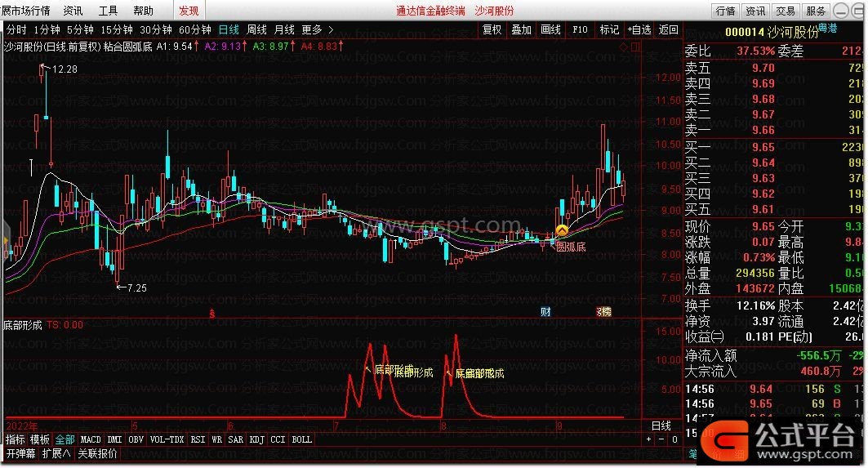Click the diamond icon at chart top right
This screenshot has width=868, height=468.
tap(624, 47)
